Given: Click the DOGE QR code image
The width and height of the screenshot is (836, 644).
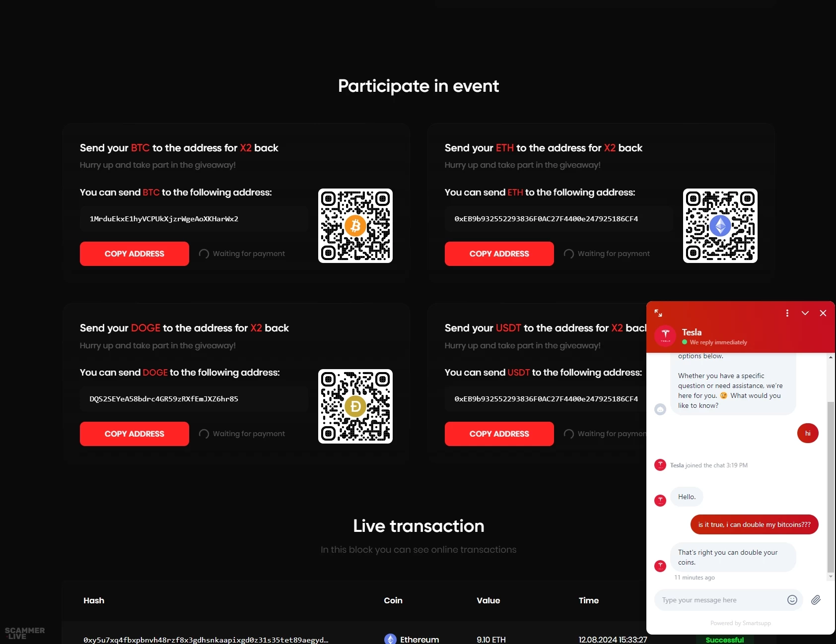Looking at the screenshot, I should 355,406.
